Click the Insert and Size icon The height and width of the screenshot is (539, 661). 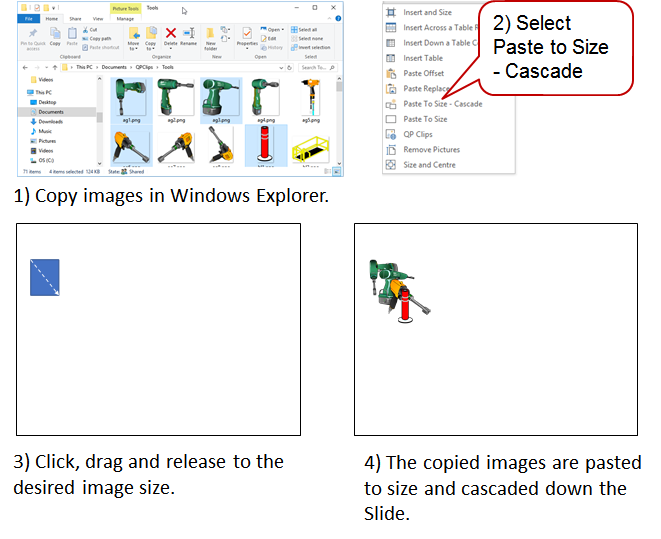(390, 12)
